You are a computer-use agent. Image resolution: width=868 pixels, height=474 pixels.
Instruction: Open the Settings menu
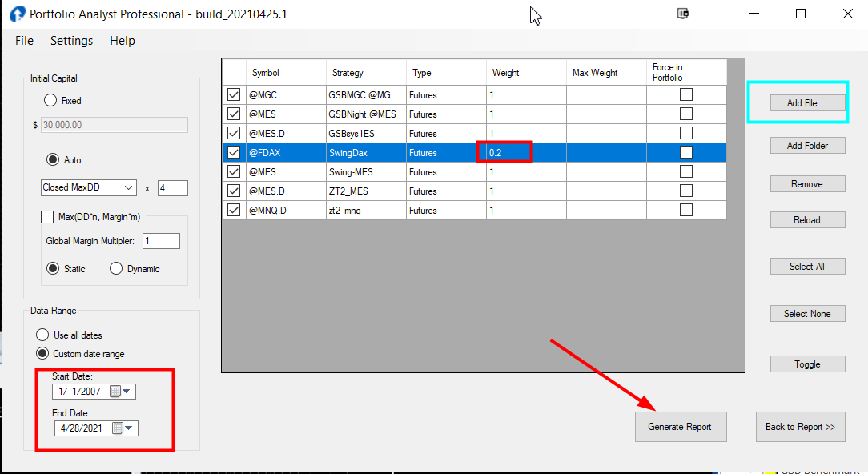pyautogui.click(x=71, y=41)
